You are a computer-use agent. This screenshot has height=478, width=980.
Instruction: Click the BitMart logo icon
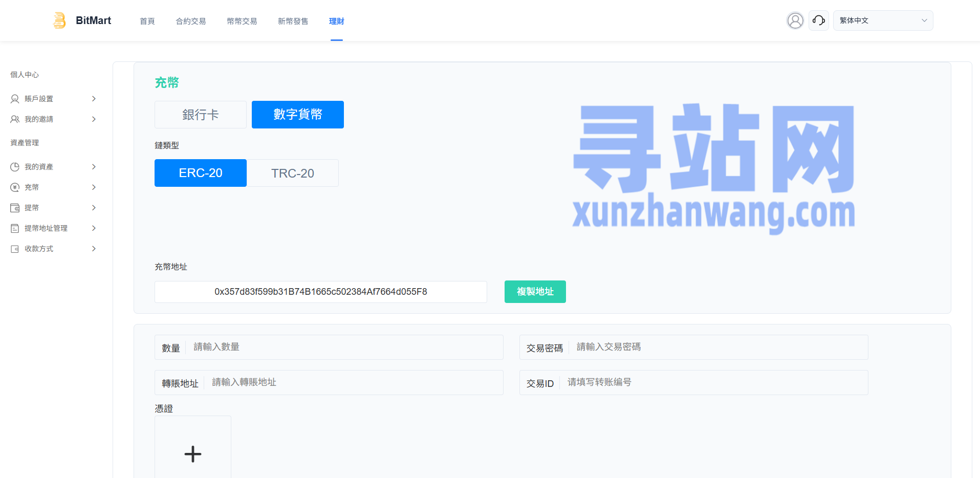point(59,20)
